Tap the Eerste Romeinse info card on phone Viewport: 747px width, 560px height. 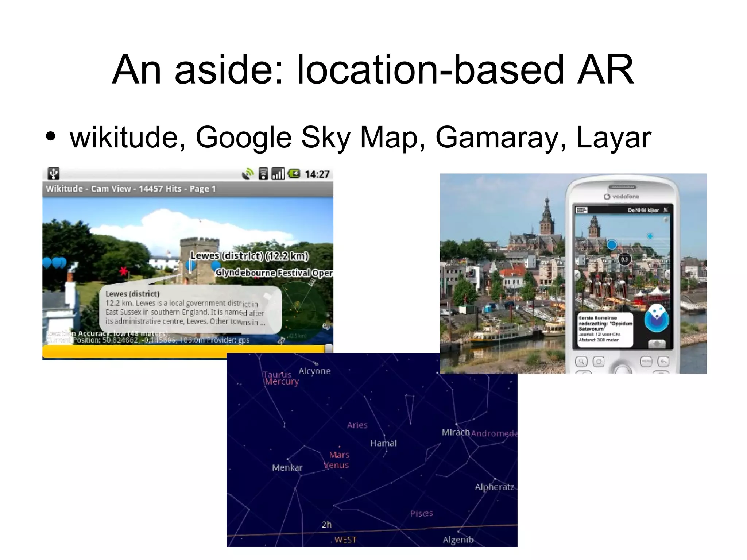point(605,329)
